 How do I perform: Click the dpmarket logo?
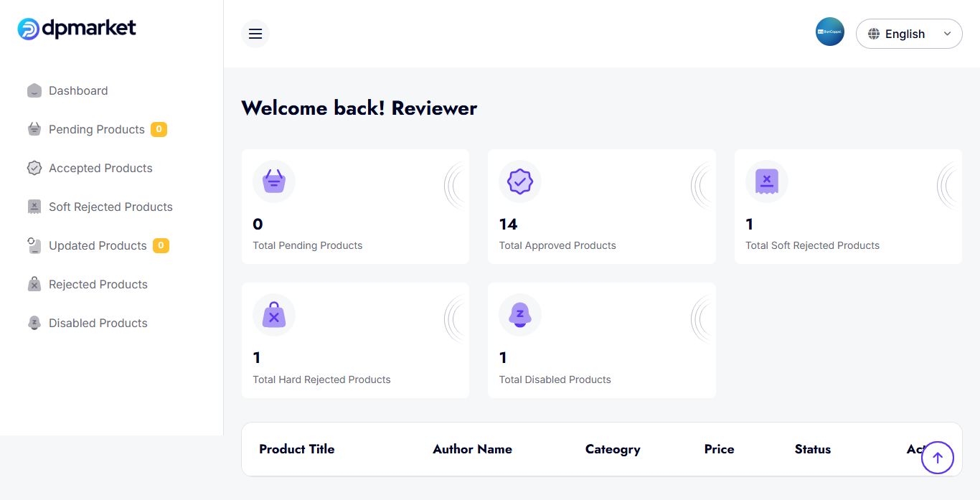pyautogui.click(x=77, y=29)
